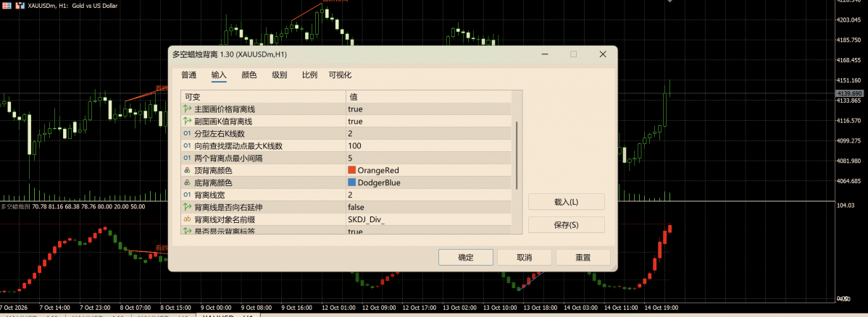Cancel the dialog with 取消 button
The height and width of the screenshot is (317, 868).
pyautogui.click(x=525, y=257)
